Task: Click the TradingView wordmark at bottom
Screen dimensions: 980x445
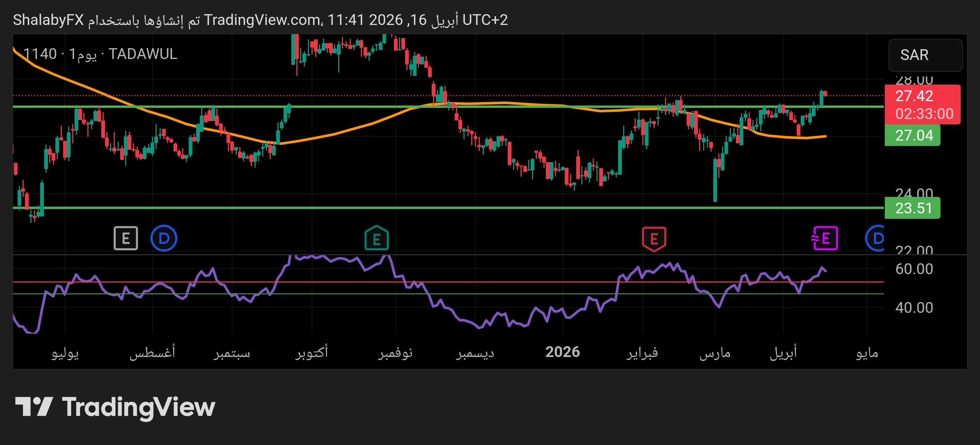Action: (x=138, y=407)
